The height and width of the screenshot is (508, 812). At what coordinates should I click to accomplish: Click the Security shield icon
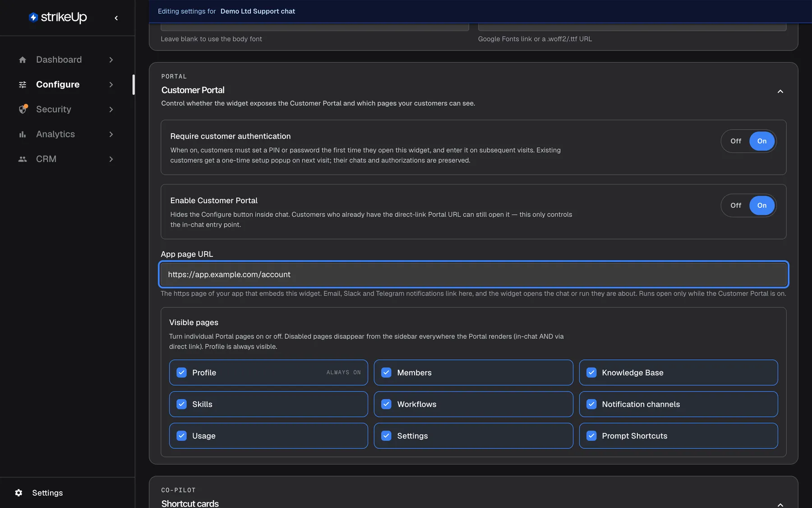(x=23, y=109)
